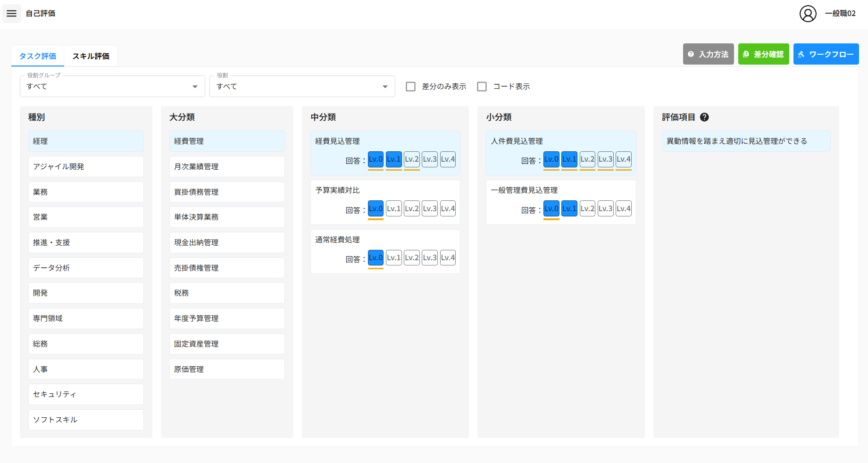The height and width of the screenshot is (463, 868).
Task: Switch to the スキル評価 tab
Action: (91, 56)
